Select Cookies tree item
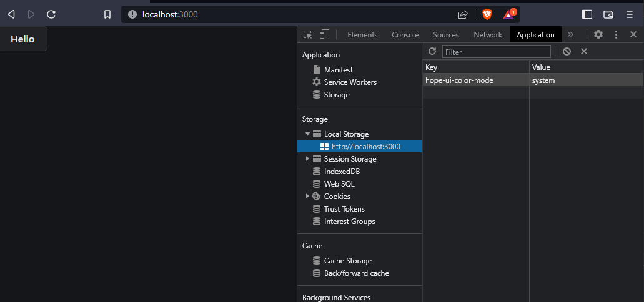 point(337,197)
